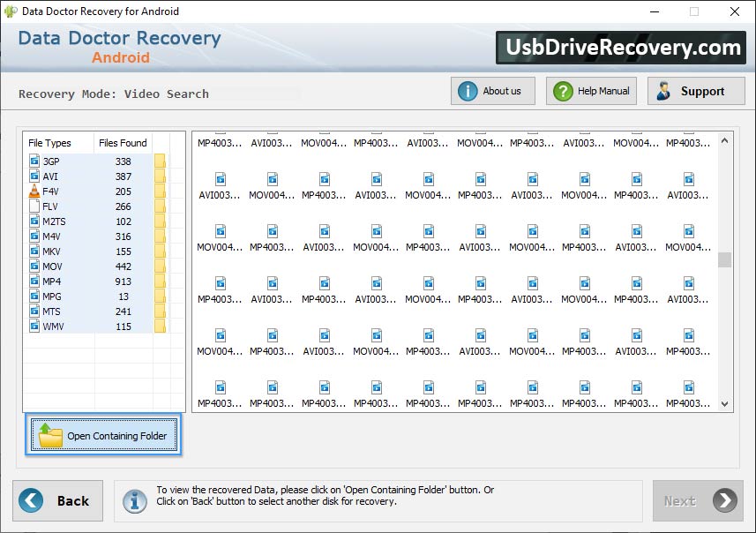
Task: Click the 266 files found value
Action: pos(123,206)
